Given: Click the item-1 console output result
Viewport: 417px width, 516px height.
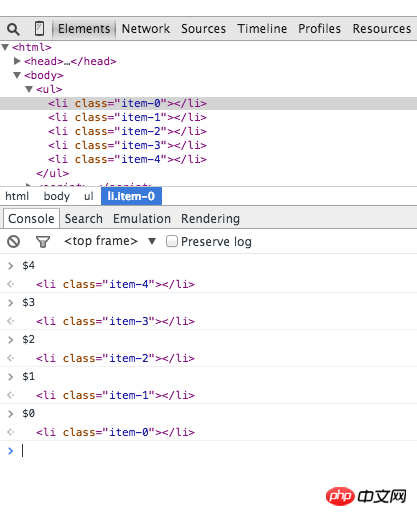Looking at the screenshot, I should [115, 395].
